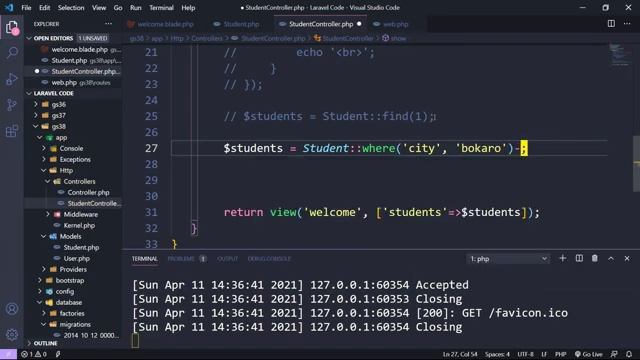640x360 pixels.
Task: Open User.php under Models
Action: (76, 258)
